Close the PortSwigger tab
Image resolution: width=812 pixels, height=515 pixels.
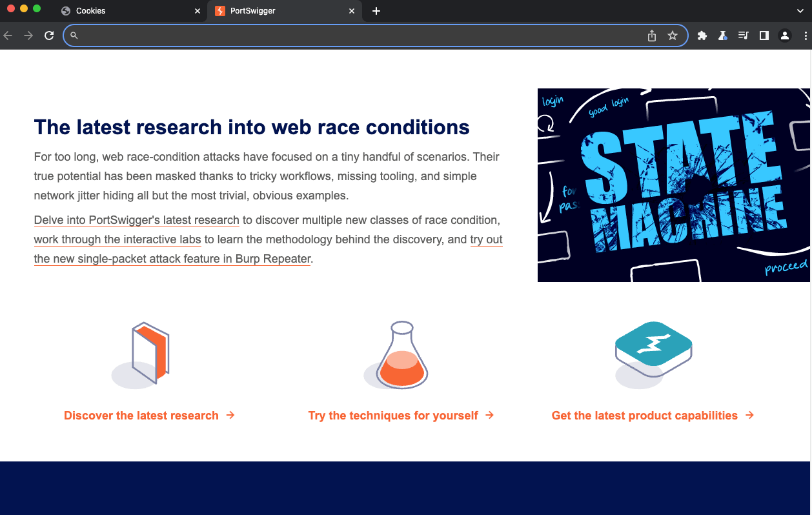coord(352,11)
